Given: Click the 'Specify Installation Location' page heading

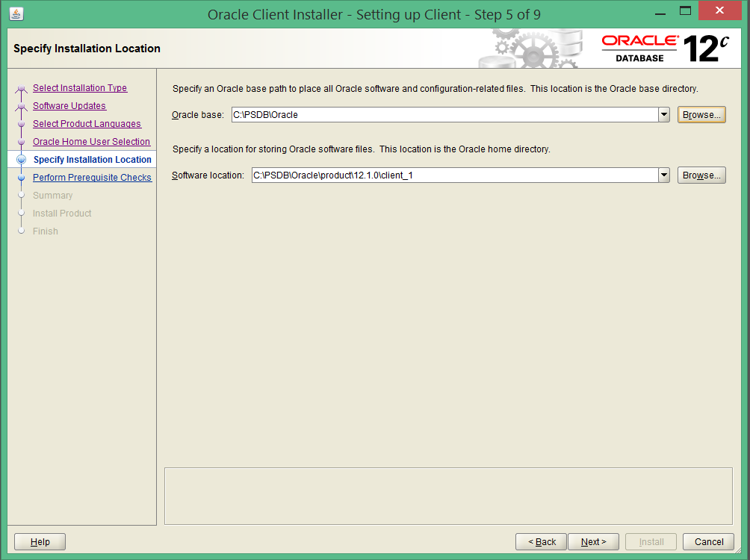Looking at the screenshot, I should point(87,49).
